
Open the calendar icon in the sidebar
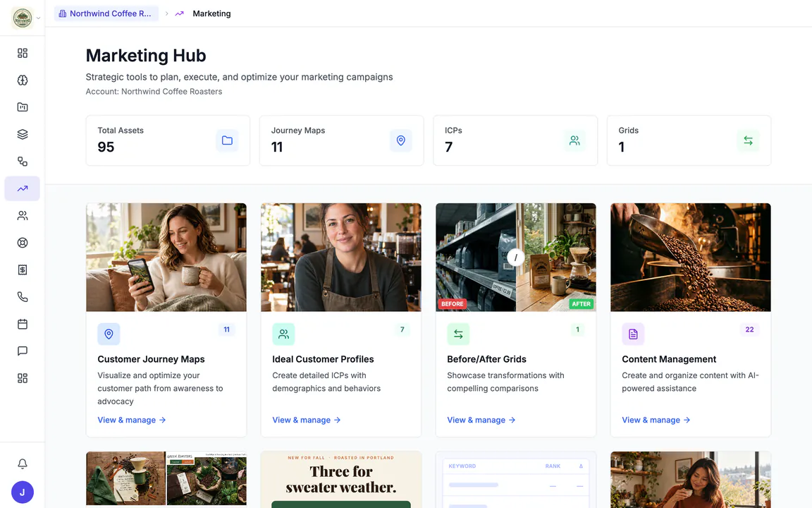[x=23, y=324]
